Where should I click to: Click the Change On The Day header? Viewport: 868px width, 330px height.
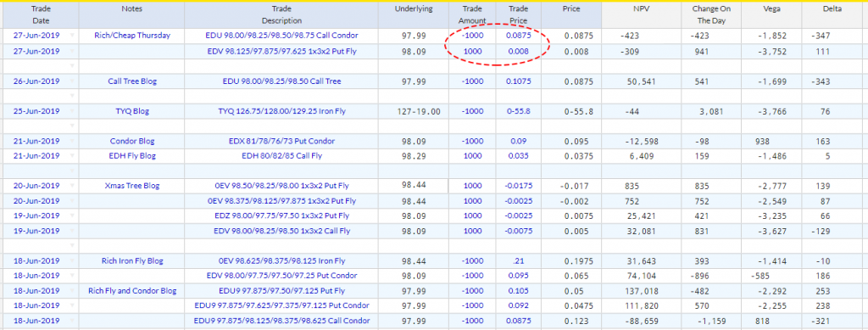[x=711, y=15]
